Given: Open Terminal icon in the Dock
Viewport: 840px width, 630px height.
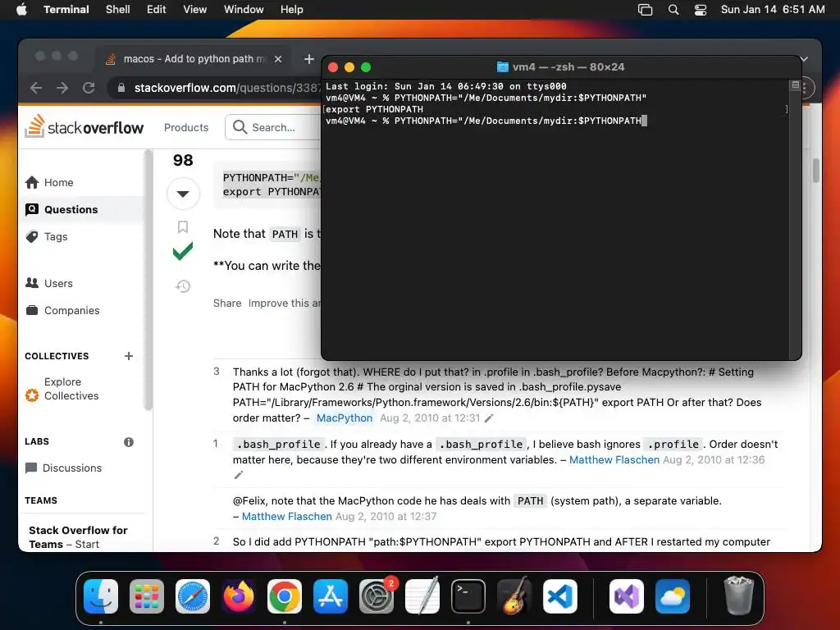Looking at the screenshot, I should pyautogui.click(x=468, y=596).
